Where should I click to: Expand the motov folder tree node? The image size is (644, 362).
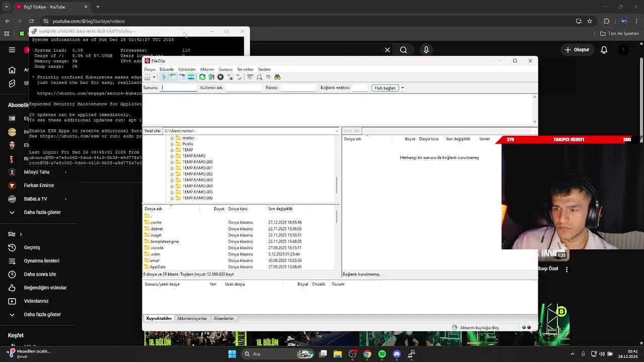172,138
